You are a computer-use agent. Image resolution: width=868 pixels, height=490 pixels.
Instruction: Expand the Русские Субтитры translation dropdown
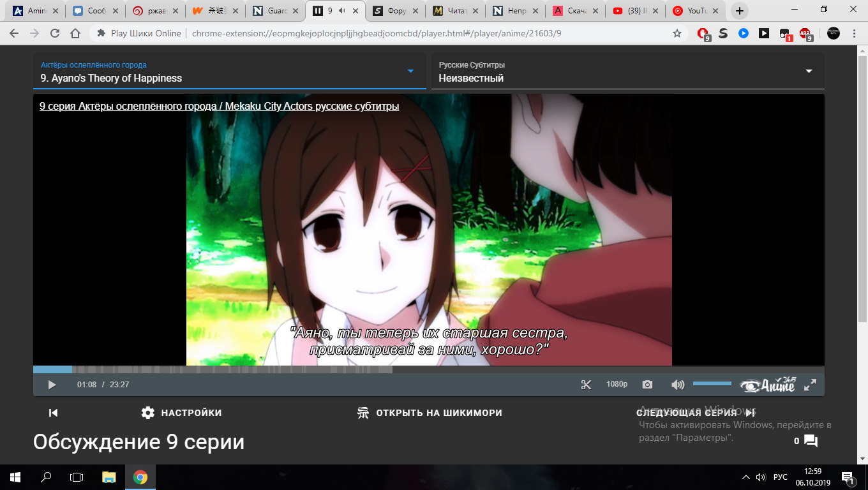(809, 71)
